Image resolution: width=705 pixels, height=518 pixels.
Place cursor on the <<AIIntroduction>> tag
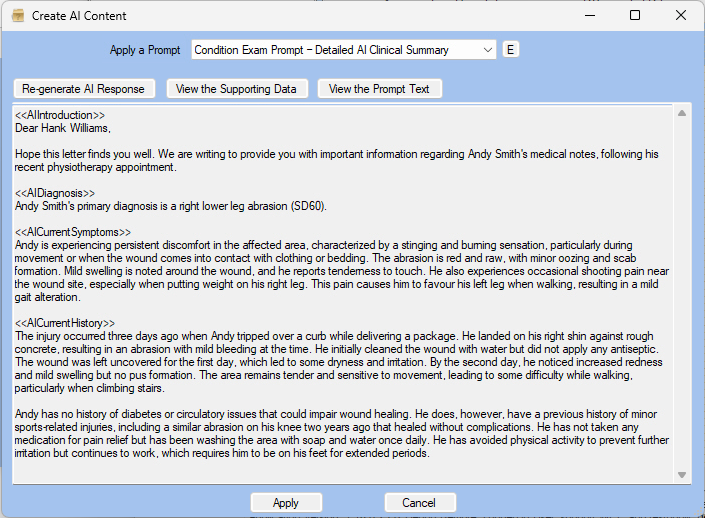[60, 115]
